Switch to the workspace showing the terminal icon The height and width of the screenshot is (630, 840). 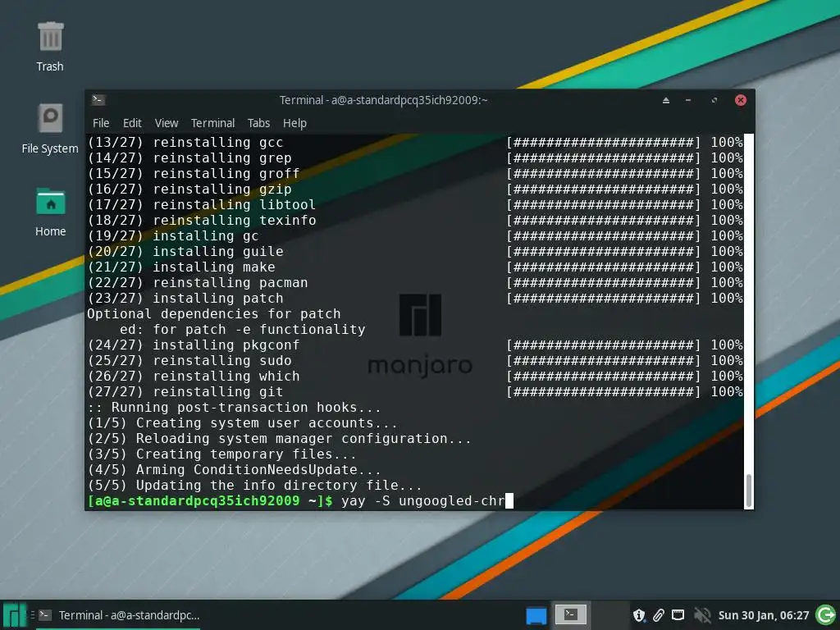pos(570,614)
